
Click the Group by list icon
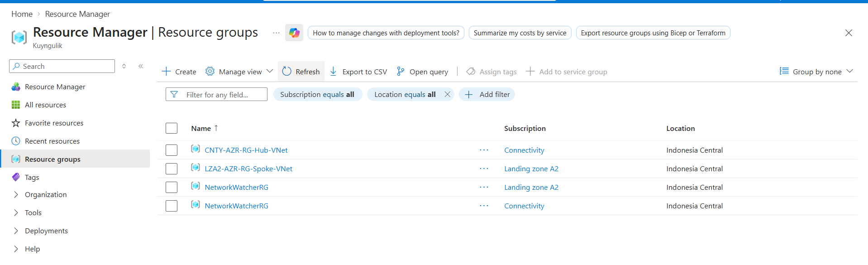[x=784, y=71]
